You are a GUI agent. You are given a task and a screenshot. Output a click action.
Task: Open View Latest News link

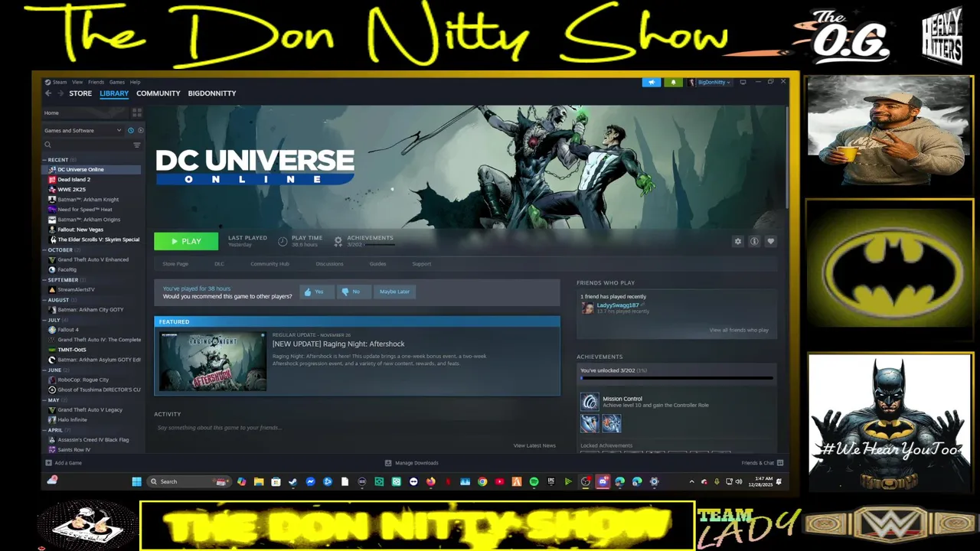(534, 445)
